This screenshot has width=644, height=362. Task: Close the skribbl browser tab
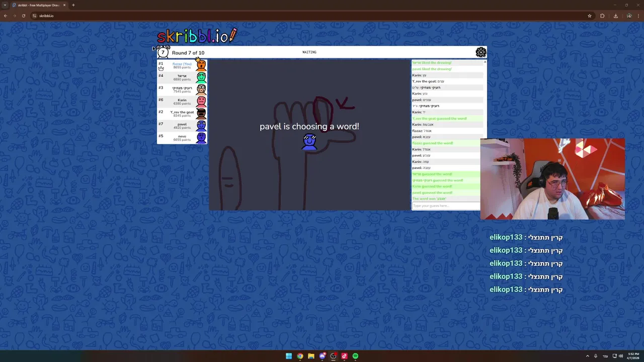[64, 5]
